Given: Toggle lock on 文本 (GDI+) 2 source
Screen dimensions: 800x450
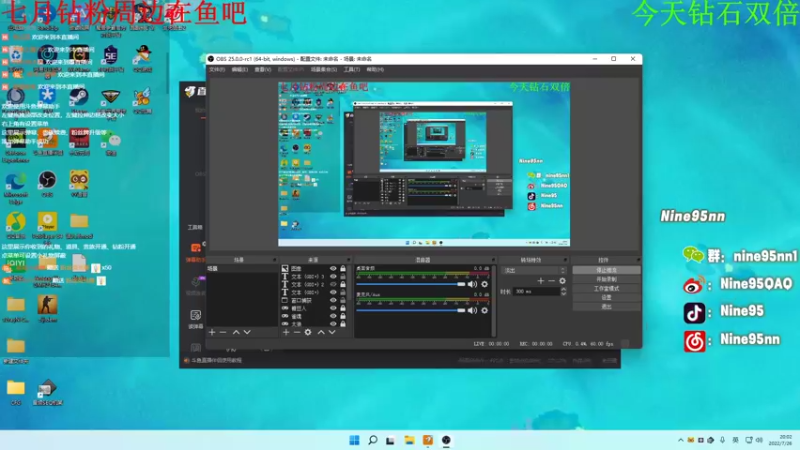Looking at the screenshot, I should (343, 284).
